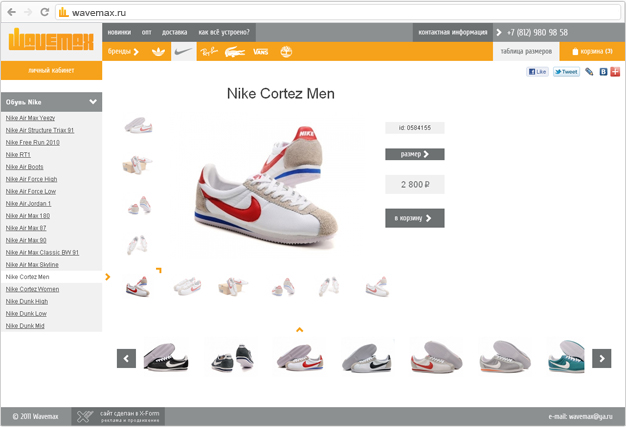Expand the бренды brands menu

123,51
